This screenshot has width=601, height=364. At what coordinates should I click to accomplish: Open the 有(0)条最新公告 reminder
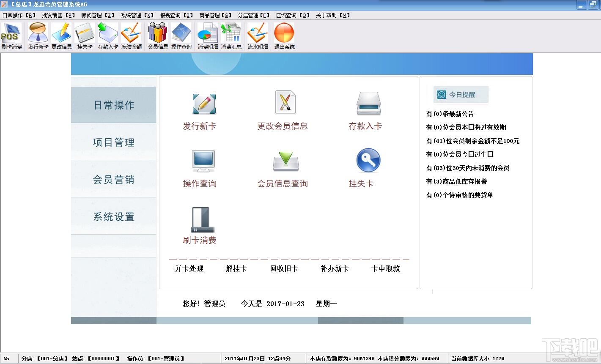[450, 114]
